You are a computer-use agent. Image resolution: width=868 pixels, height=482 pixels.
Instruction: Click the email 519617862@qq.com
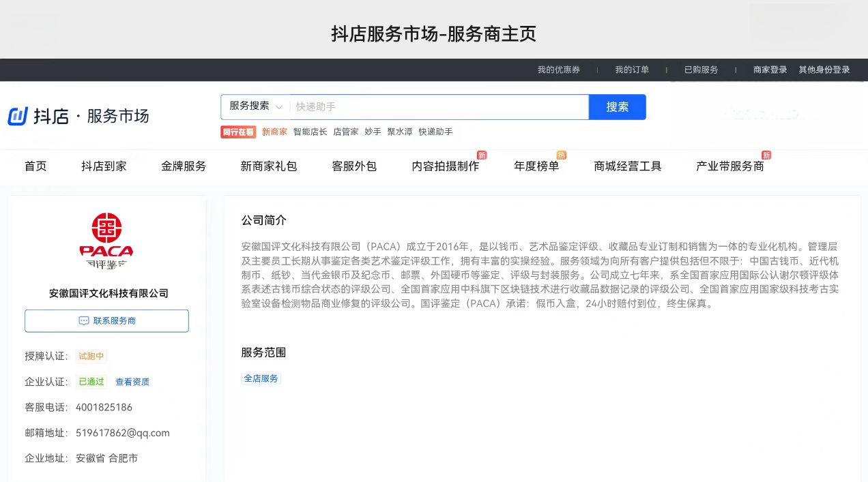[x=123, y=433]
